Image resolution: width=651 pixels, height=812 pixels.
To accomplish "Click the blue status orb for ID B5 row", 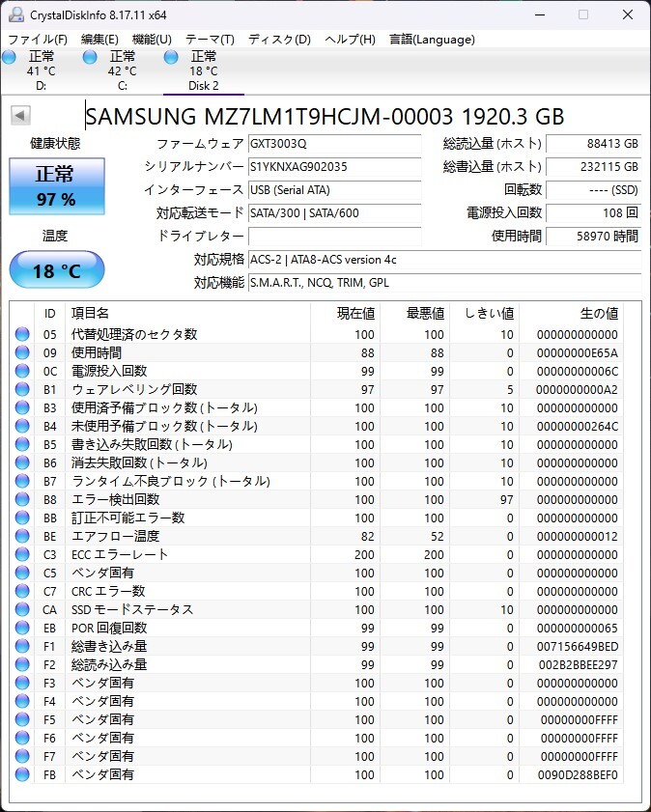I will [22, 444].
